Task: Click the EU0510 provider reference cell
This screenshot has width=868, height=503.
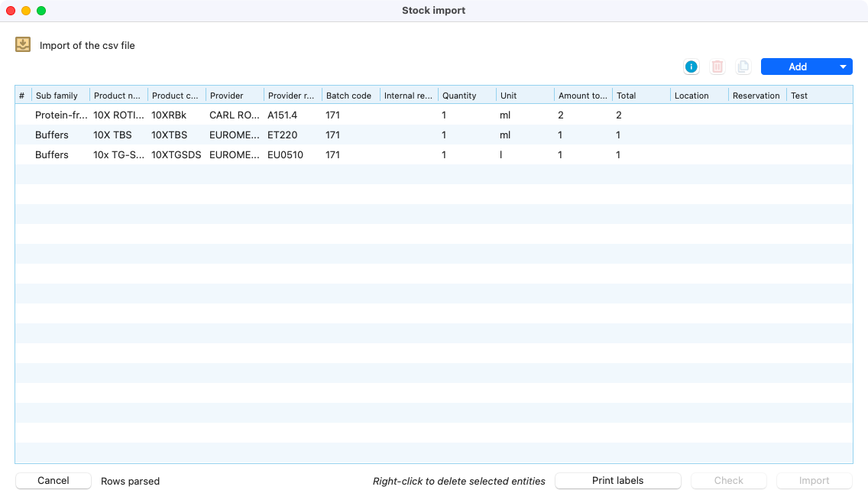Action: [293, 155]
